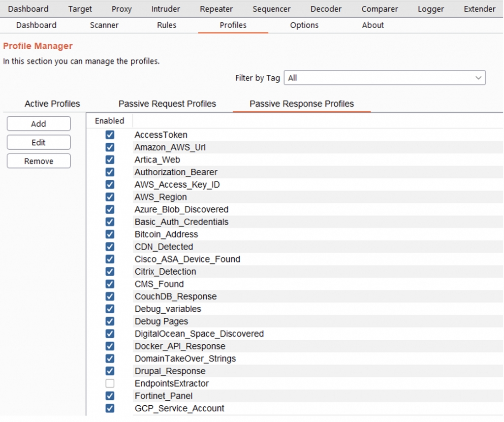
Task: Uncheck the AWS_Access_Key_ID checkbox
Action: coord(110,185)
